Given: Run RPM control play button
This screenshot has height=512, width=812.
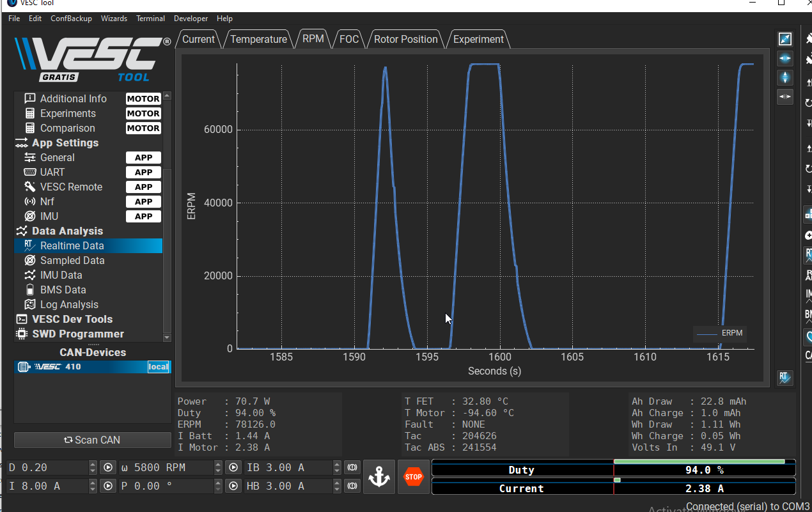Looking at the screenshot, I should (233, 468).
